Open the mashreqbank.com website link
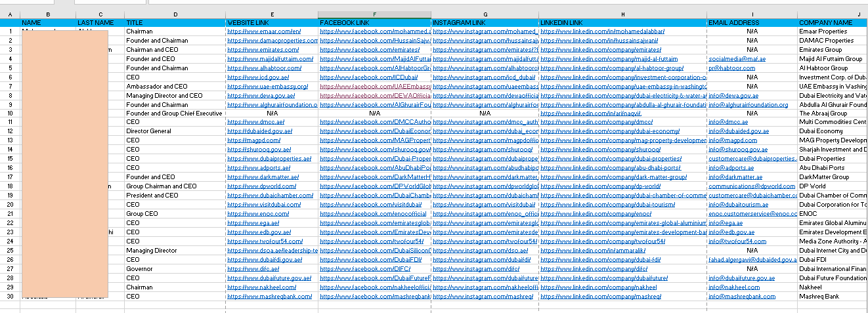868x313 pixels. click(269, 296)
